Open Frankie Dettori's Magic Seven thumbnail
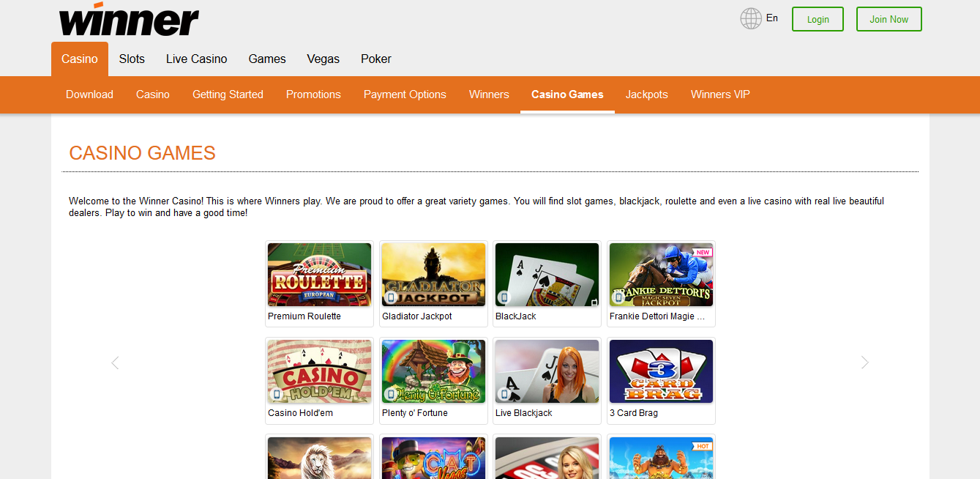This screenshot has height=479, width=980. tap(662, 275)
